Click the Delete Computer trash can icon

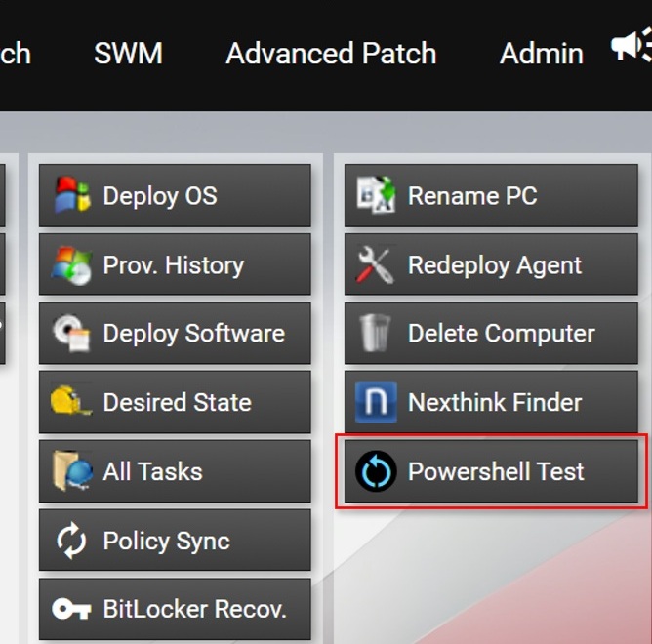coord(375,333)
